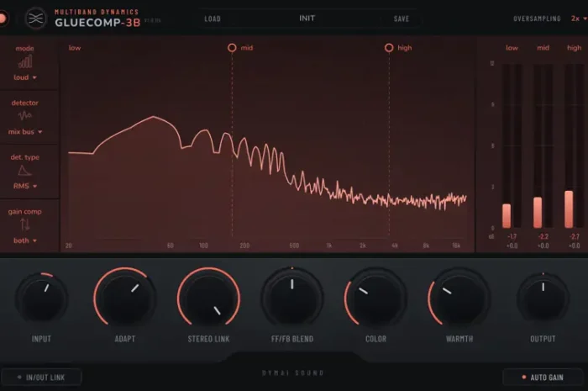Open the mode 'loud' dropdown
The image size is (588, 391).
[x=25, y=77]
